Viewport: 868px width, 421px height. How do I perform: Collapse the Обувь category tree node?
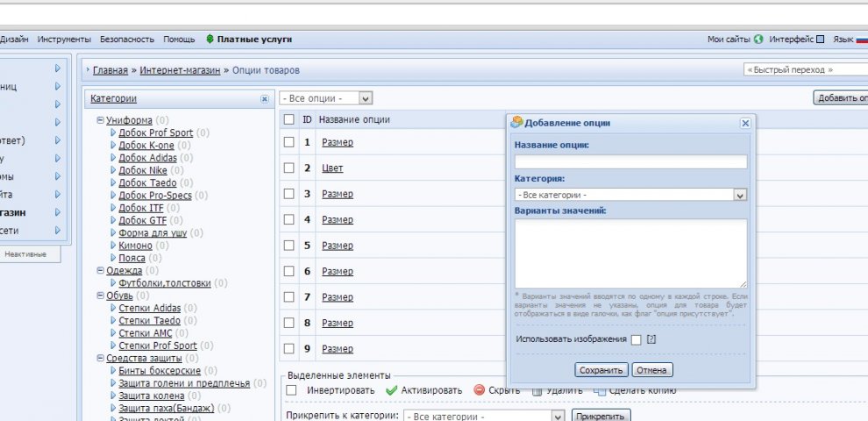click(x=100, y=296)
